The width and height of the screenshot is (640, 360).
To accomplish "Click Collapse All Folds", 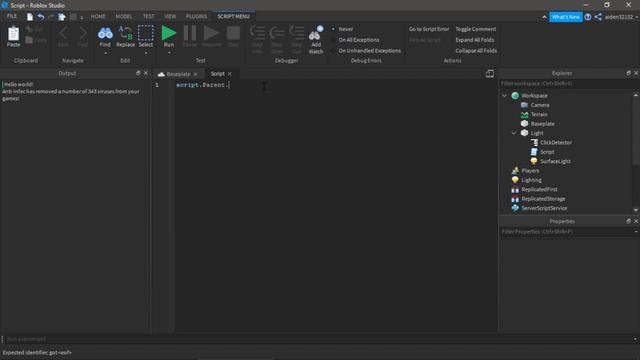I will coord(476,51).
